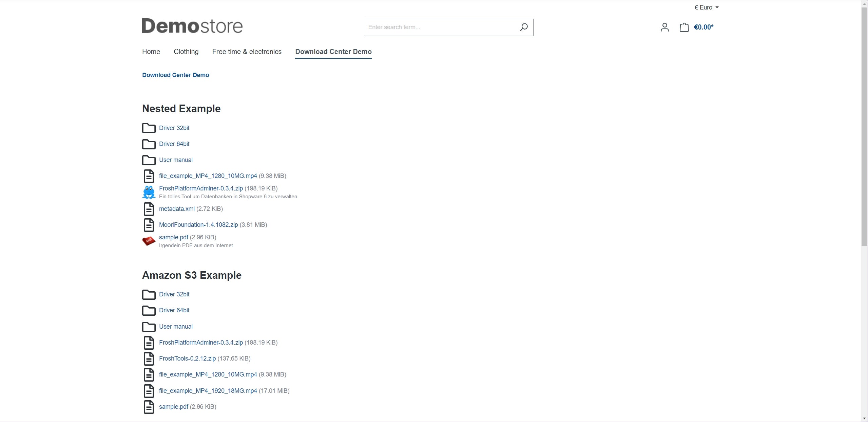
Task: Open the Euro currency dropdown
Action: point(707,7)
